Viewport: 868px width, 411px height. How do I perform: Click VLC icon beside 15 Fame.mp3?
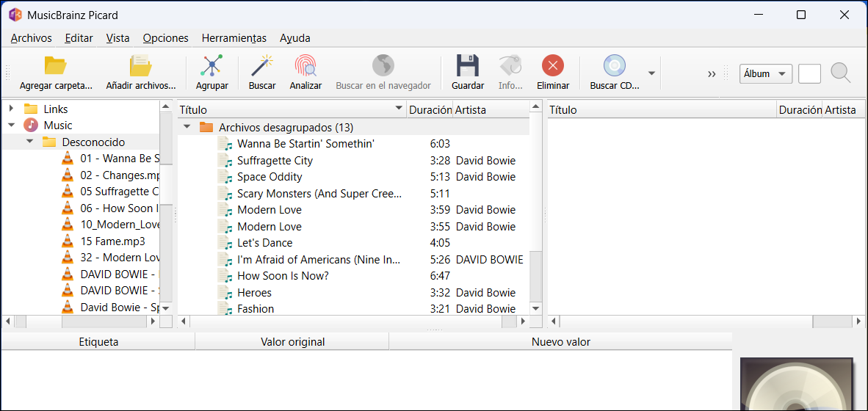click(67, 241)
